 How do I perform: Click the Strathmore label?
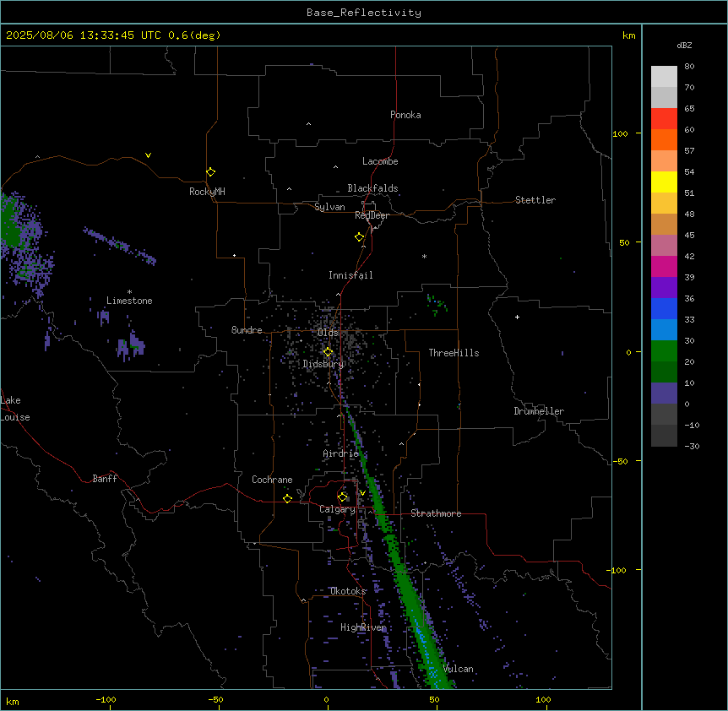(x=436, y=513)
